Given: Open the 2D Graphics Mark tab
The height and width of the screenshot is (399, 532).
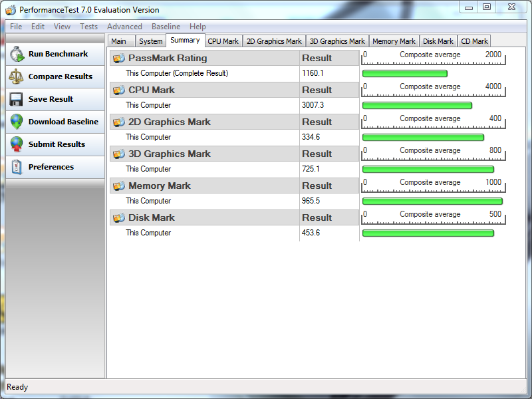Looking at the screenshot, I should 274,41.
